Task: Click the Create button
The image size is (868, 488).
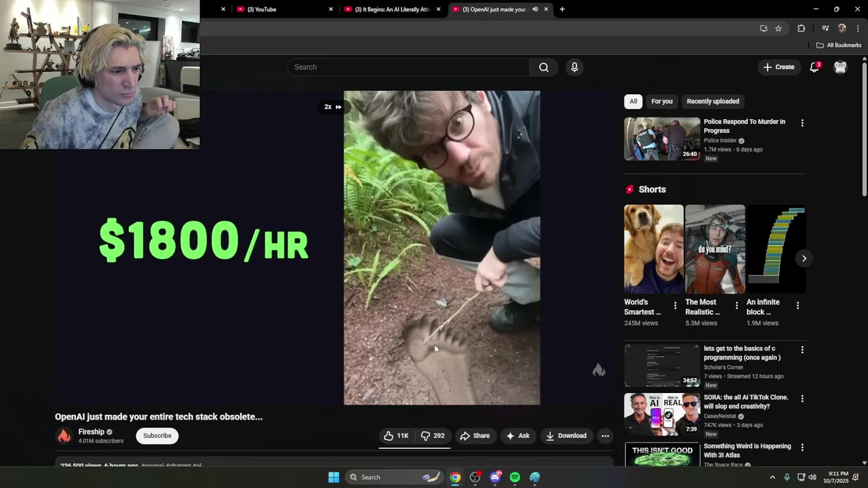Action: click(x=778, y=67)
